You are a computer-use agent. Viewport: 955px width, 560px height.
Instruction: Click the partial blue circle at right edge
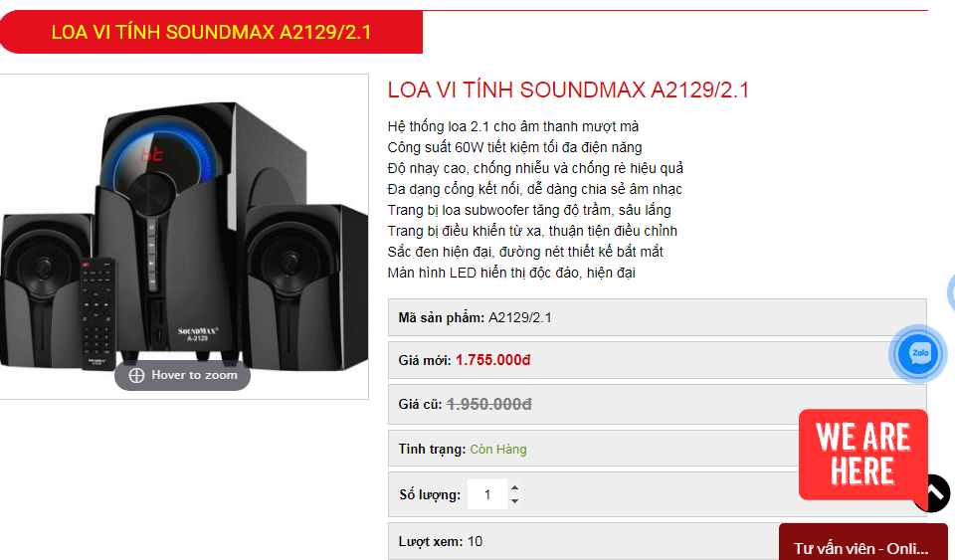click(x=951, y=293)
